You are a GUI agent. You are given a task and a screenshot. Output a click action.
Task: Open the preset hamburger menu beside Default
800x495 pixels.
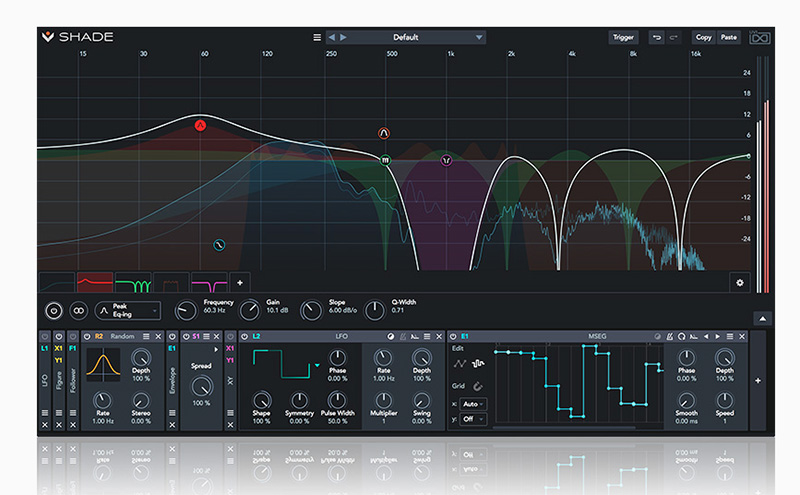[317, 37]
